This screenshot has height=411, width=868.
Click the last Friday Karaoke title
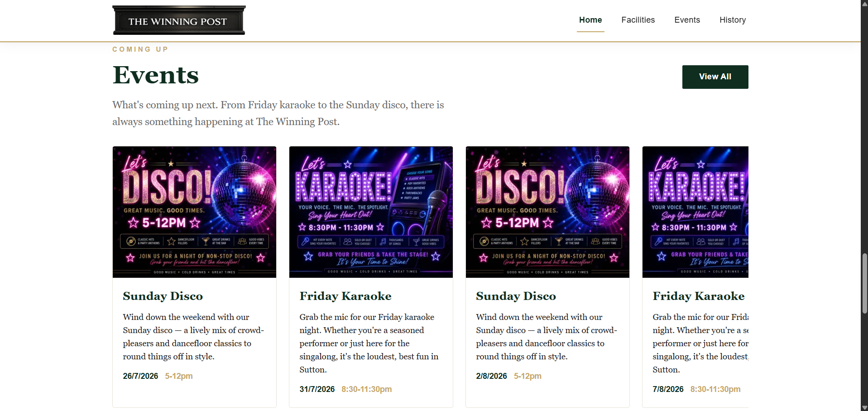pos(699,296)
